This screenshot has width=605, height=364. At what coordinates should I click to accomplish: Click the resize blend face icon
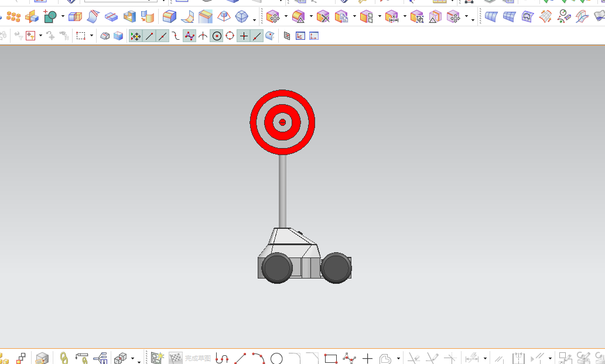click(298, 16)
